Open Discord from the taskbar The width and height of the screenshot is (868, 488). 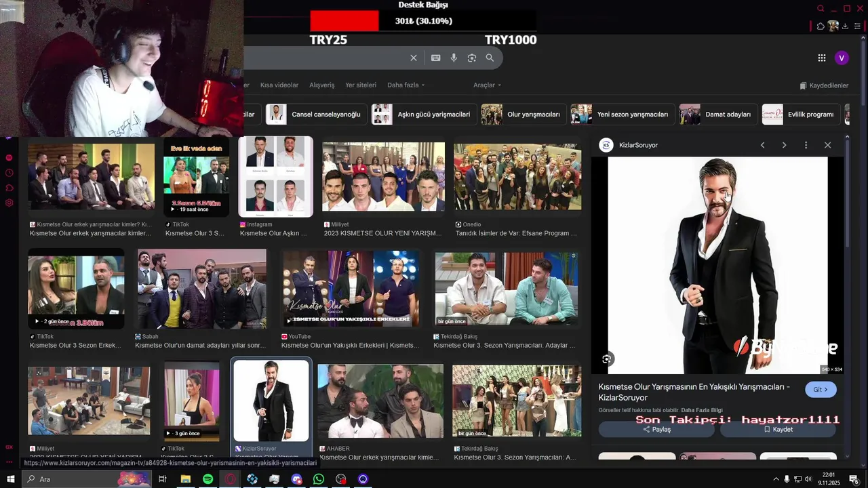pyautogui.click(x=296, y=479)
